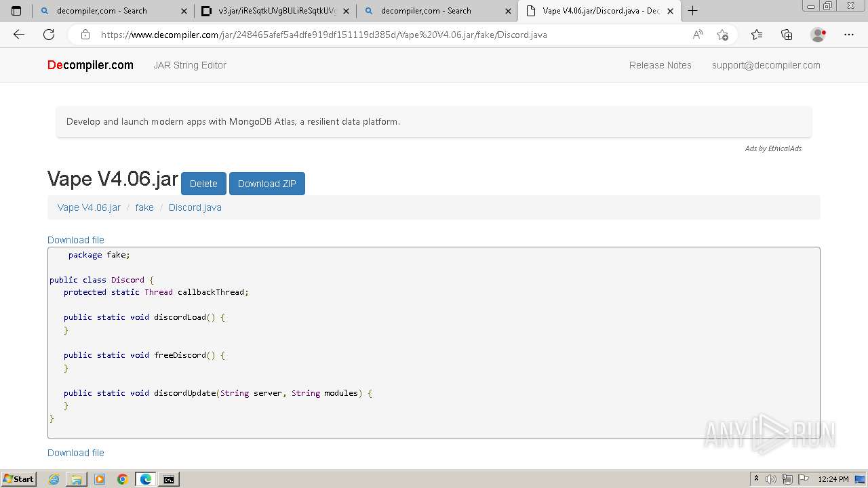Click the discordLoad() method line
The width and height of the screenshot is (868, 488).
pyautogui.click(x=144, y=317)
